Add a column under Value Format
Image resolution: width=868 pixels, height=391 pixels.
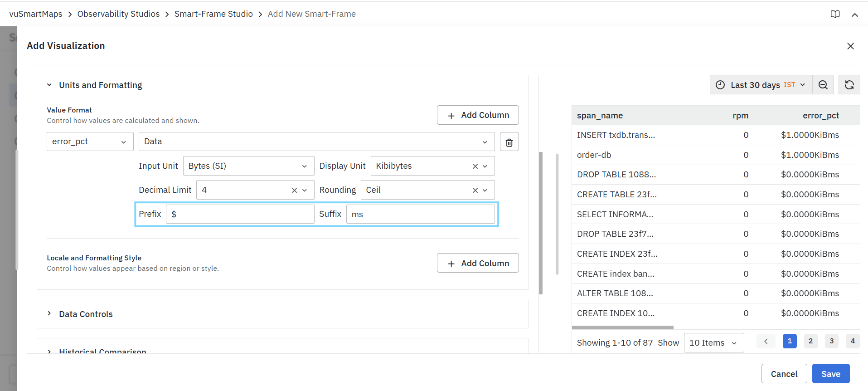coord(478,115)
